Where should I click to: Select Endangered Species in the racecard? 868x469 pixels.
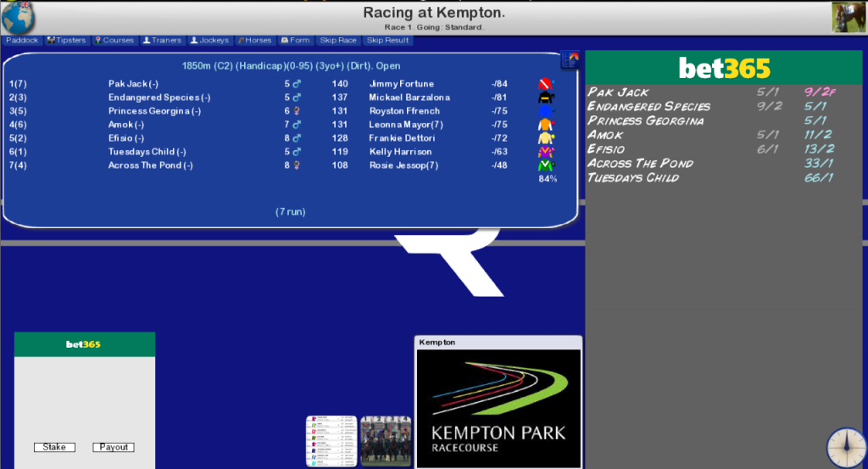pyautogui.click(x=159, y=98)
